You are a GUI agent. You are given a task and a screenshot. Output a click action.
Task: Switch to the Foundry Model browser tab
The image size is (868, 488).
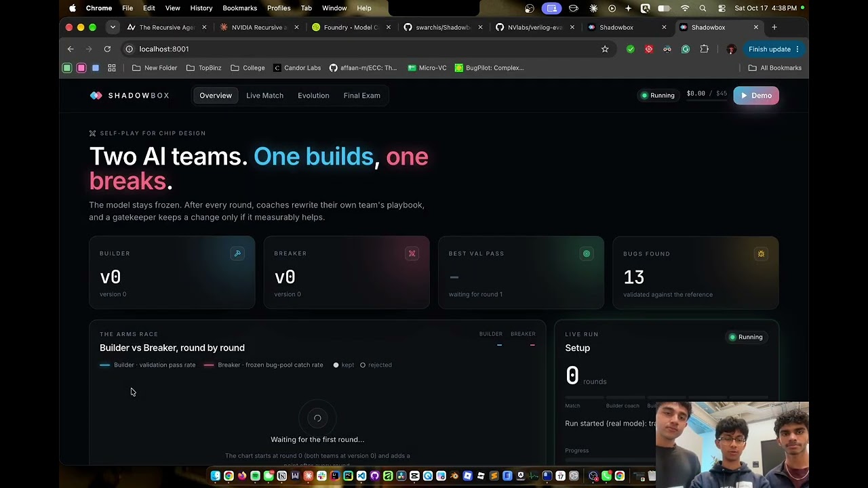(x=351, y=27)
